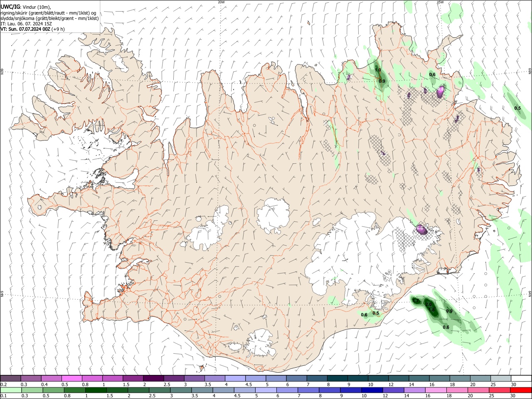Pick the light green 0.3 swatch on rain scale

tap(32, 390)
